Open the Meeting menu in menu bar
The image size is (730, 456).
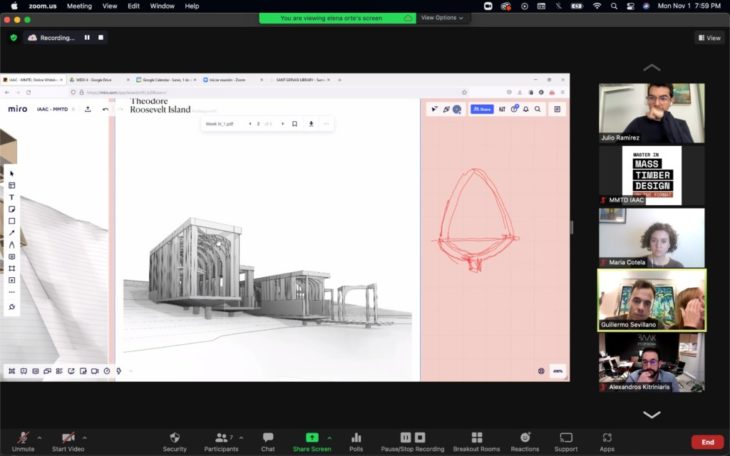pos(79,6)
